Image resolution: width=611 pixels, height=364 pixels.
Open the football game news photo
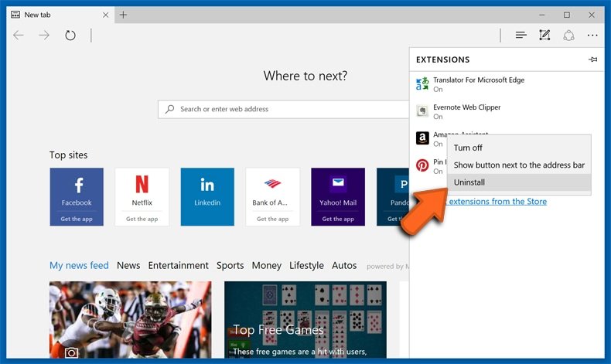coord(131,320)
